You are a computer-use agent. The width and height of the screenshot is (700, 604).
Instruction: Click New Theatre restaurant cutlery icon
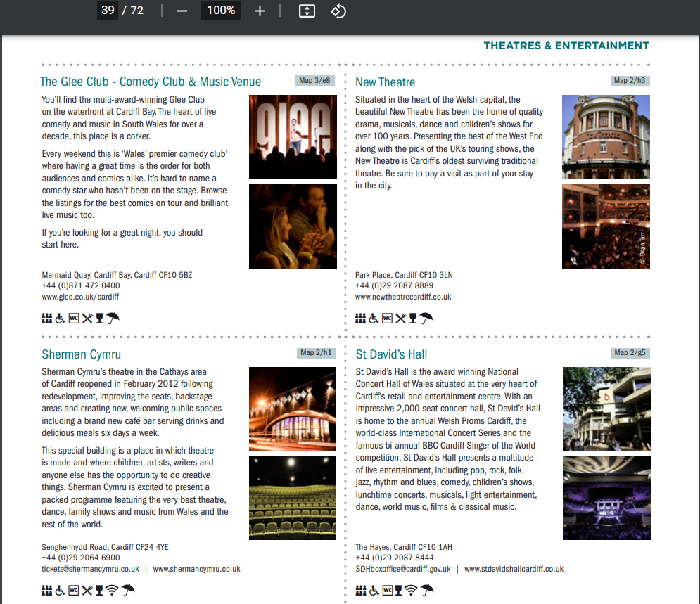tap(401, 318)
